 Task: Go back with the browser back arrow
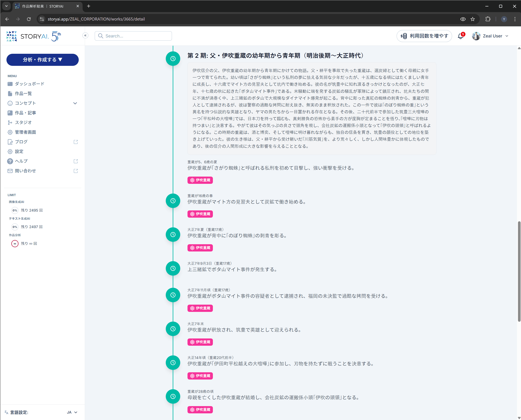click(x=7, y=19)
